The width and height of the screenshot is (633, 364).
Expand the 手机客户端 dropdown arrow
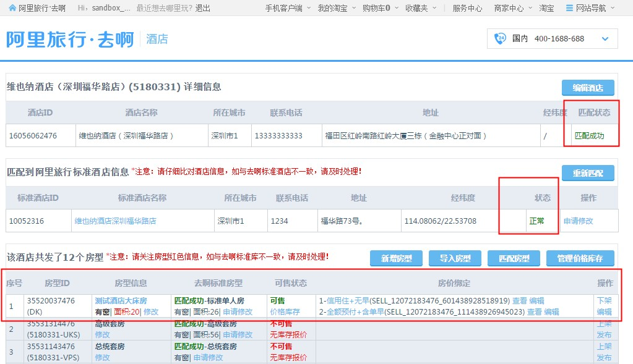[x=309, y=7]
